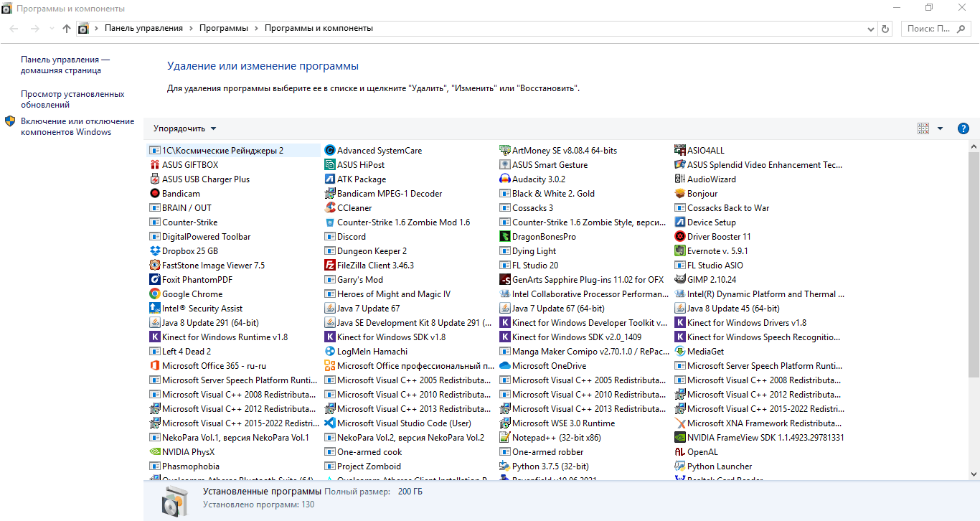The height and width of the screenshot is (521, 980).
Task: Expand breadcrumb arrow after Панель управления
Action: 191,29
